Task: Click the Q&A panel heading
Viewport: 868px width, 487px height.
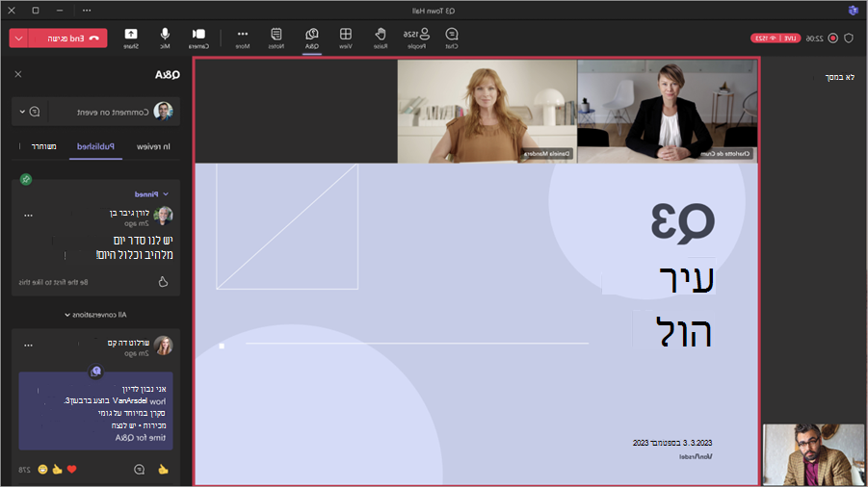Action: [x=168, y=75]
